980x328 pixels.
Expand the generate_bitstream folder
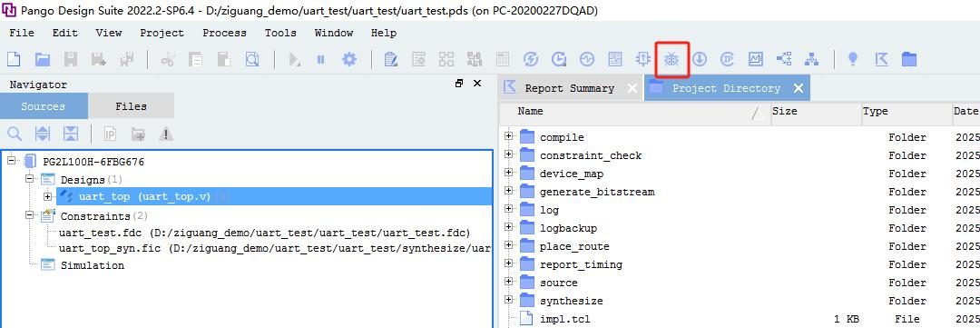(x=509, y=190)
